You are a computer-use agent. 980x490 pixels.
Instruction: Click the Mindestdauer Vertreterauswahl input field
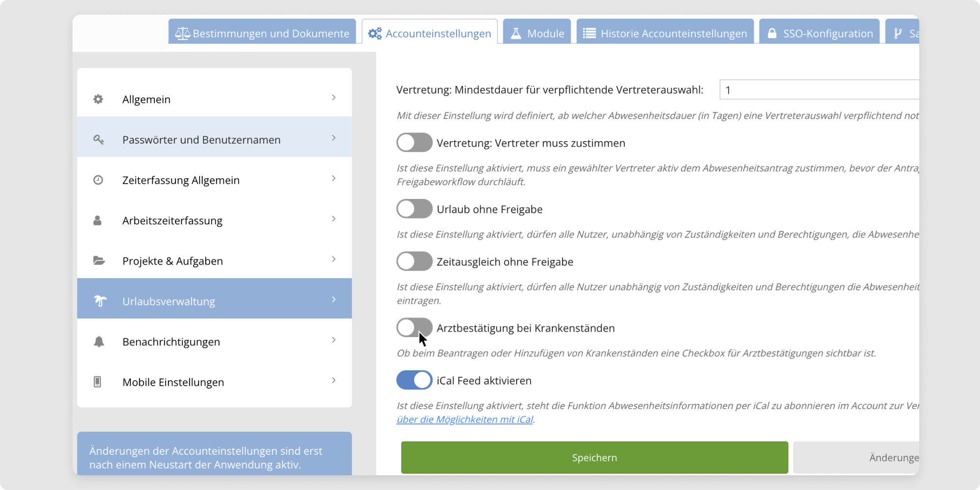click(x=818, y=90)
